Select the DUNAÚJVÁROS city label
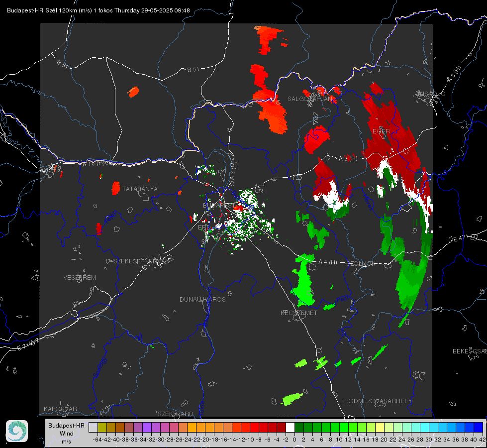Viewport: 487px width, 448px height. pos(202,299)
